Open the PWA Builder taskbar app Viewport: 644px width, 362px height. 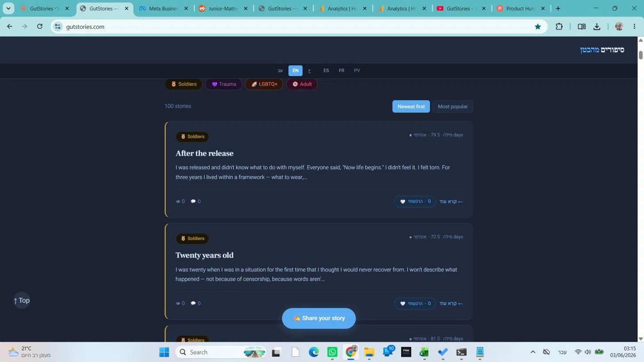coord(406,352)
